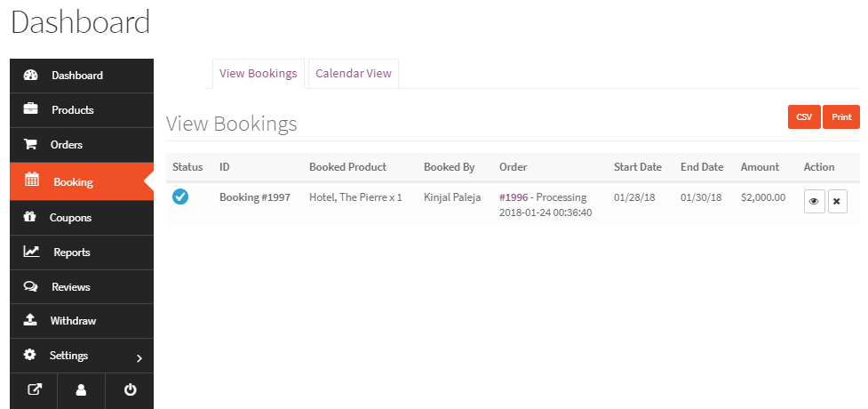Cancel the booking with the X button
Screen dimensions: 868x409
(x=837, y=202)
